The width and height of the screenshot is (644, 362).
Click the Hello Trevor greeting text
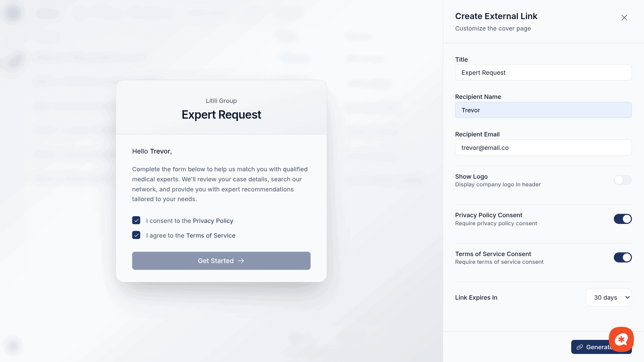152,151
